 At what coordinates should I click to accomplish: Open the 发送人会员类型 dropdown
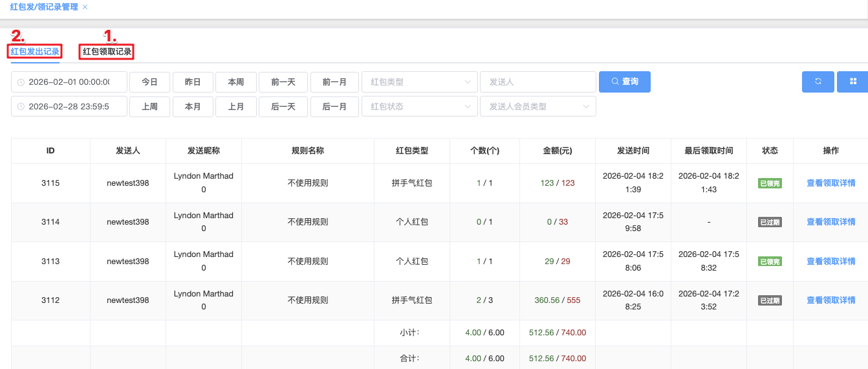537,106
